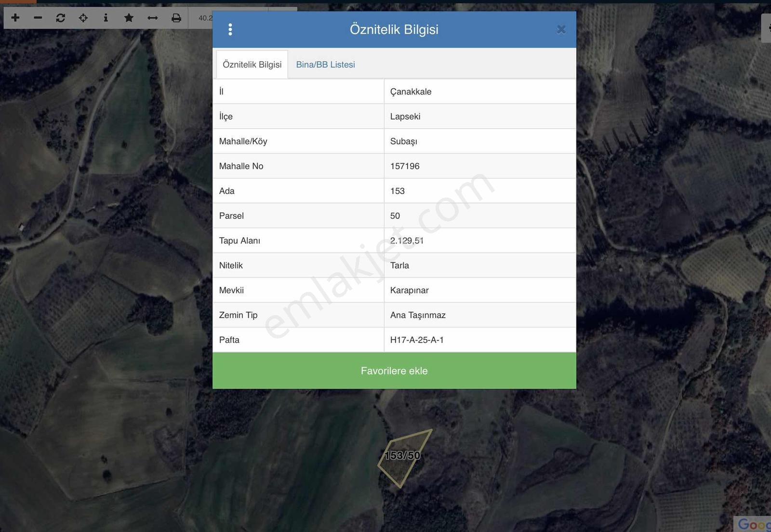Click the Mahalle/Köy label
771x532 pixels.
pos(243,141)
